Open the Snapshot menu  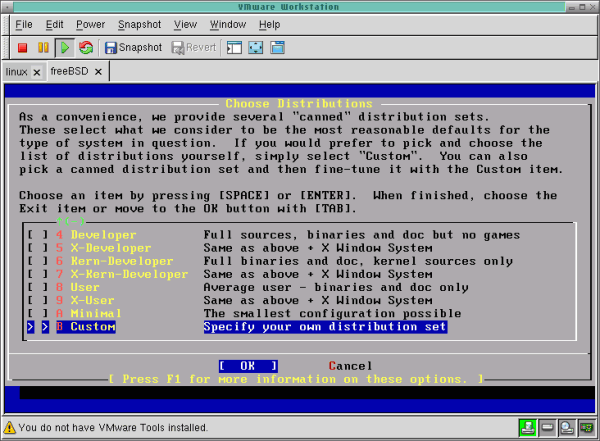click(140, 24)
